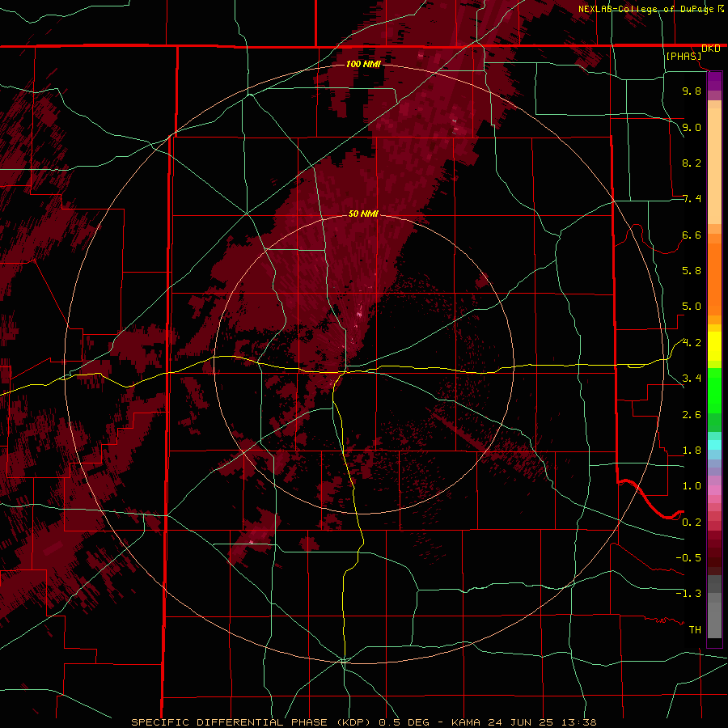The width and height of the screenshot is (728, 728).
Task: Click the NEXLAB-College of DuPage title text
Action: pos(645,9)
